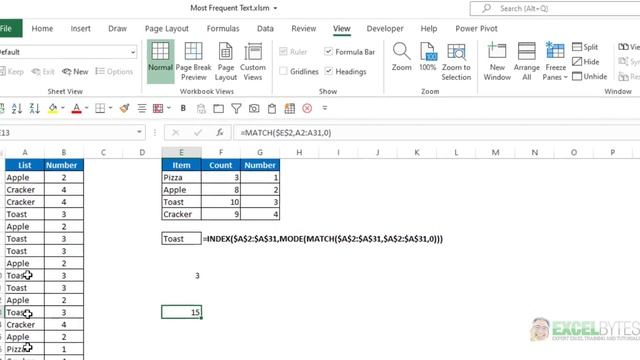Click the red circled X icon
The height and width of the screenshot is (360, 640).
[x=307, y=108]
